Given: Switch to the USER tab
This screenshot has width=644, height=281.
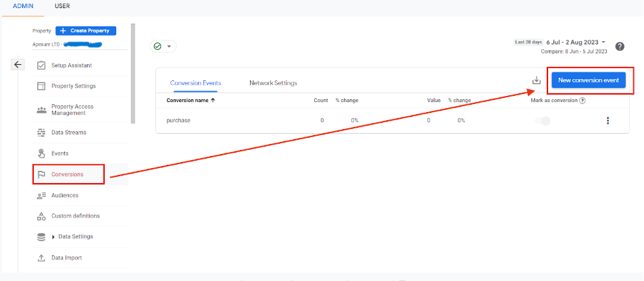Looking at the screenshot, I should (62, 6).
